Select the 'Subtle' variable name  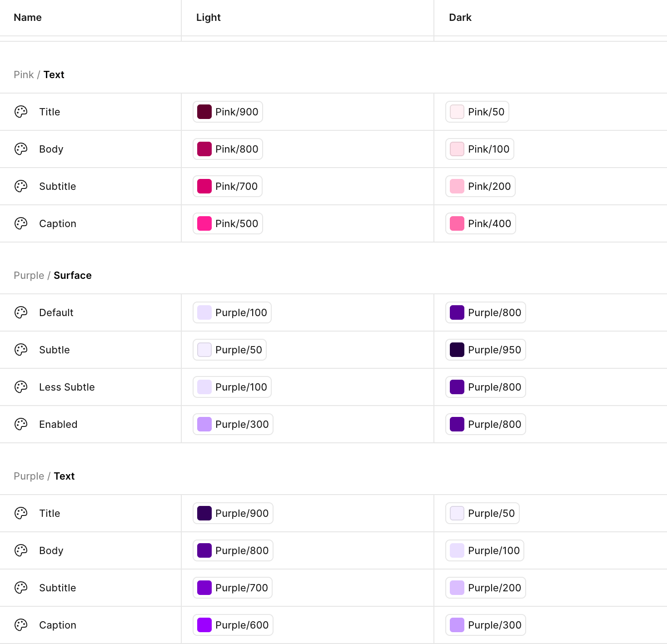tap(55, 350)
